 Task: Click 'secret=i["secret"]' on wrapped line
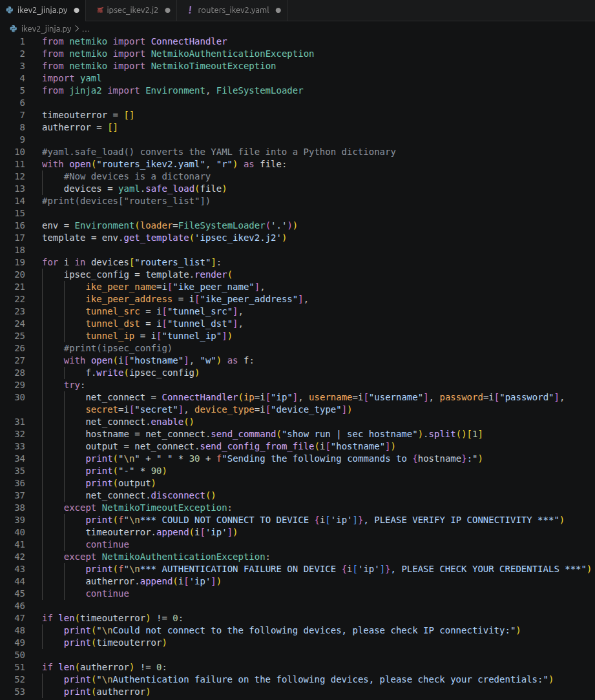pyautogui.click(x=134, y=410)
